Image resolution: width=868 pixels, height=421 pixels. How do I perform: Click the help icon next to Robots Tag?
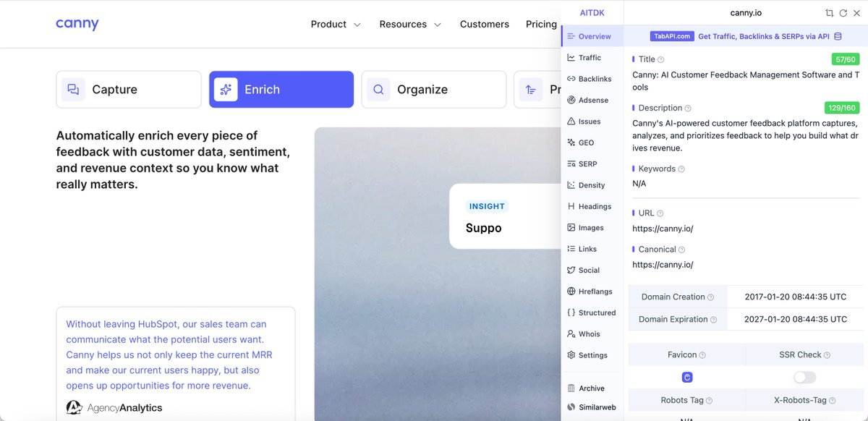[709, 401]
